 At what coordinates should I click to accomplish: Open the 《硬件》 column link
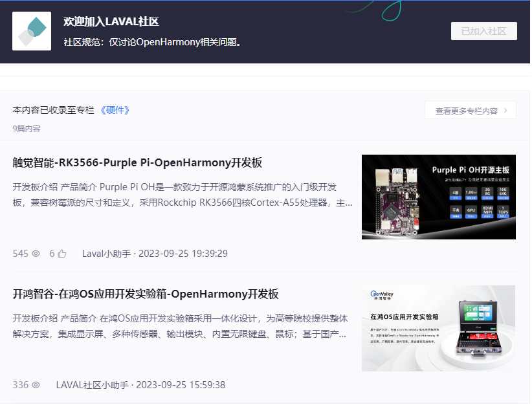(x=116, y=110)
